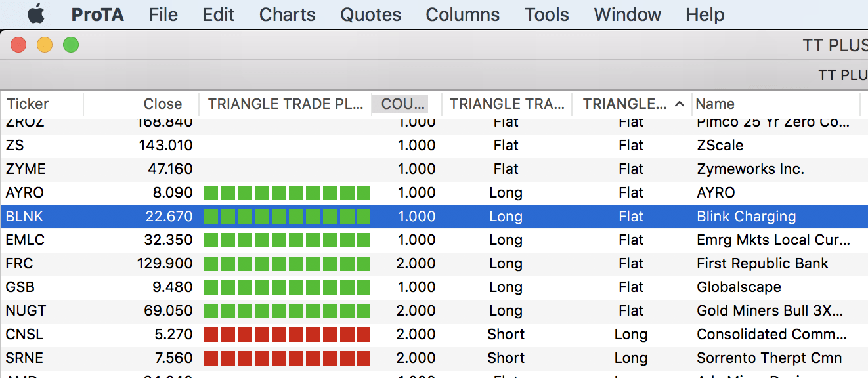Screen dimensions: 868x378
Task: Select the ZYME ticker row
Action: tap(434, 169)
